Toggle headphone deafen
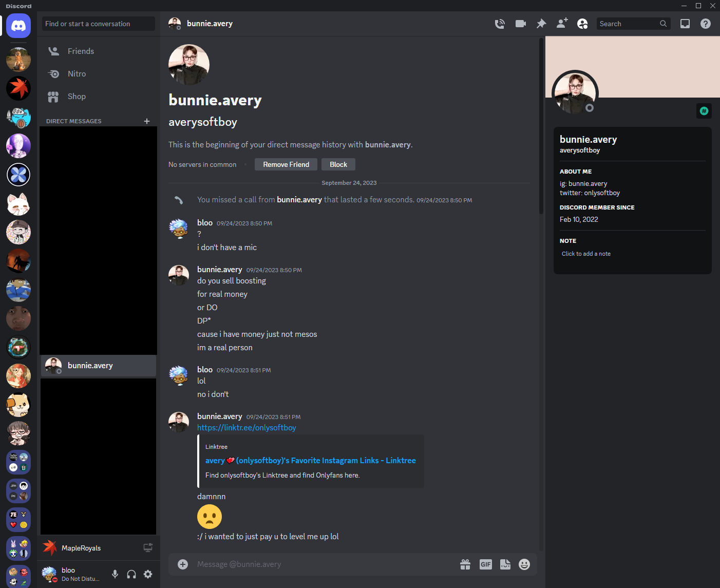 131,574
